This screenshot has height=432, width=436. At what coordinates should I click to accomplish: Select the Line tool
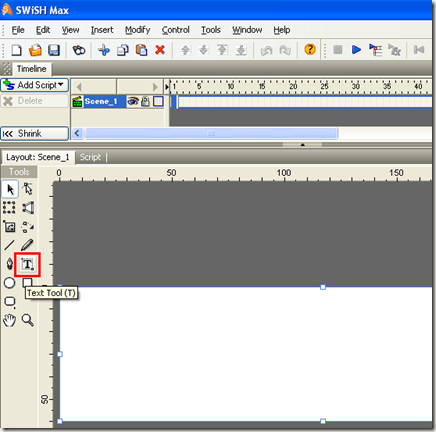[9, 245]
